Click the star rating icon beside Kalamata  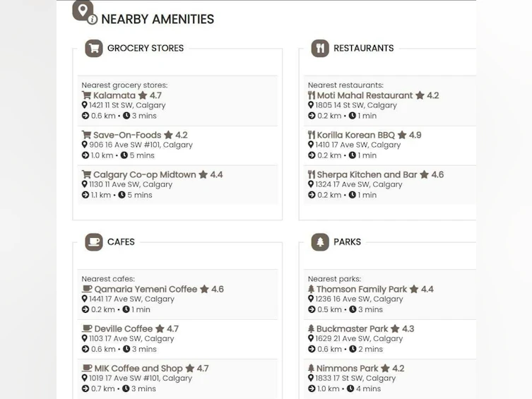click(143, 95)
